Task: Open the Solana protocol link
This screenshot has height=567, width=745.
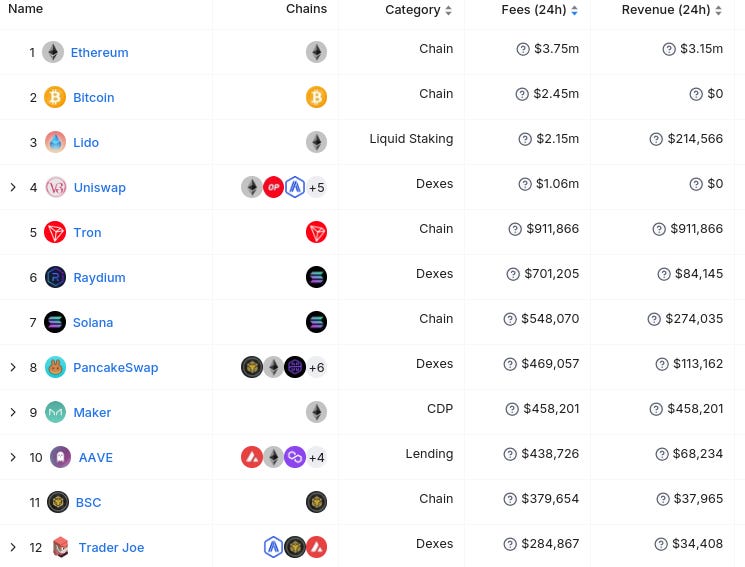Action: [x=93, y=323]
